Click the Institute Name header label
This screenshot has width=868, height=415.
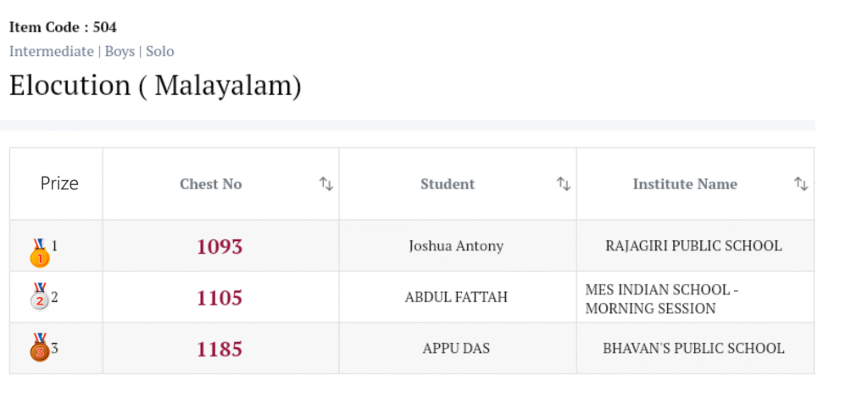click(x=685, y=184)
